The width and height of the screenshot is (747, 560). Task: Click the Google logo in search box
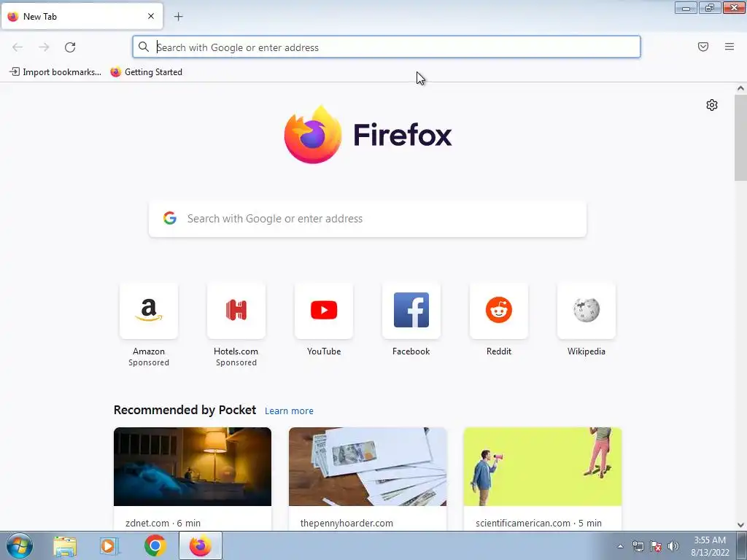click(169, 218)
